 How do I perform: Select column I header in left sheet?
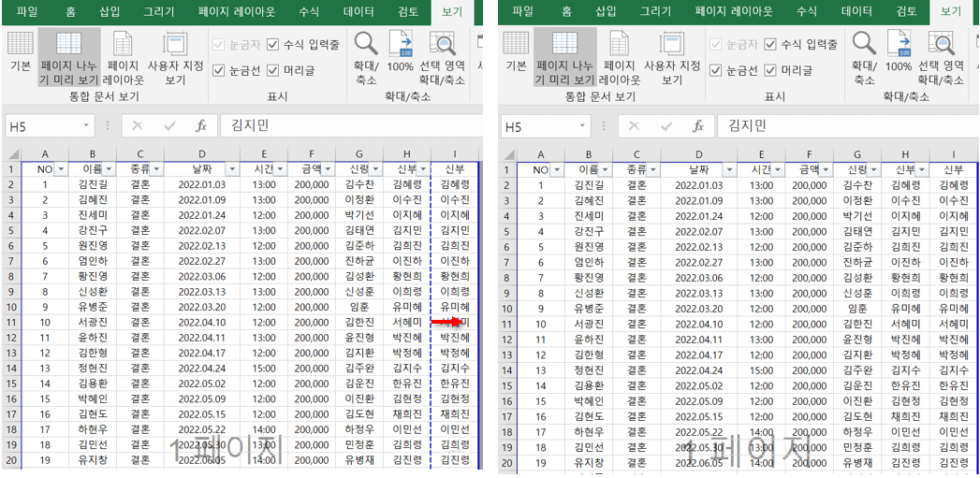click(x=454, y=153)
